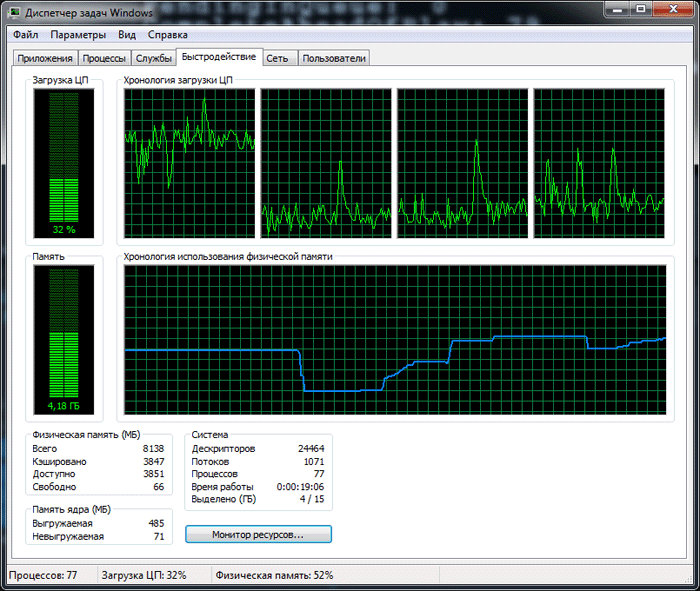
Task: Maximize the Task Manager window
Action: tap(641, 9)
